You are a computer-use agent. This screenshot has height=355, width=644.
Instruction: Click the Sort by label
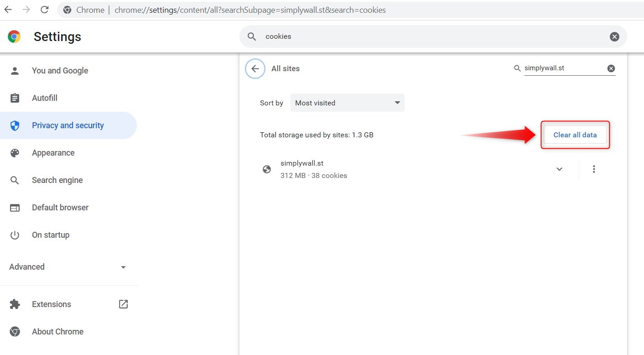click(271, 103)
